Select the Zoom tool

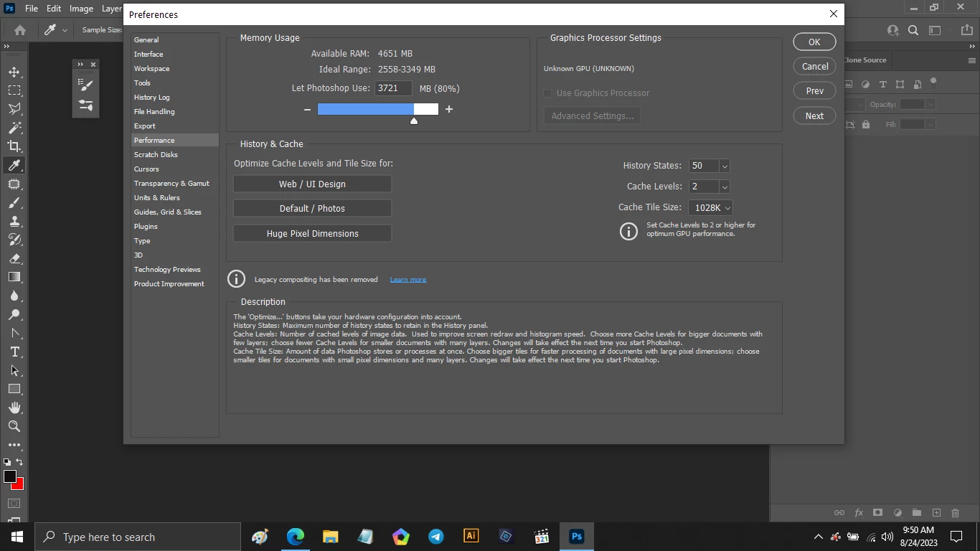pyautogui.click(x=14, y=426)
